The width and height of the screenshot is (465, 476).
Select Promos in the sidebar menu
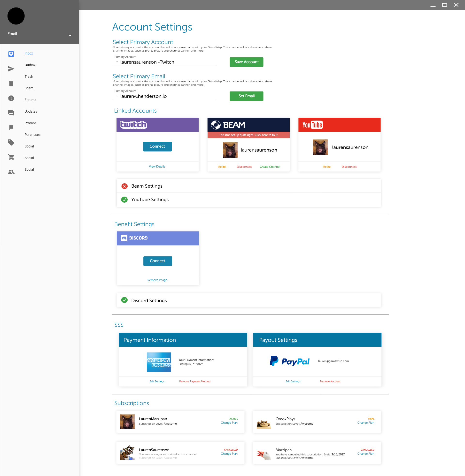[x=31, y=123]
